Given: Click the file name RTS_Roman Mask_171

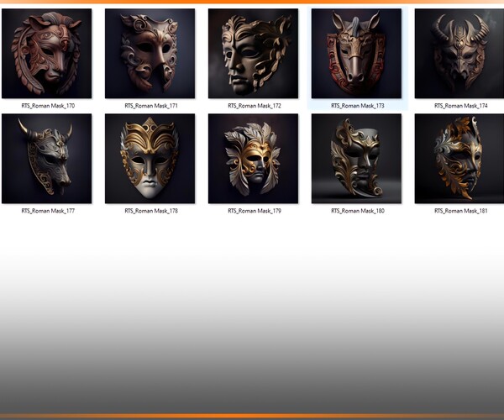Looking at the screenshot, I should pyautogui.click(x=151, y=106).
